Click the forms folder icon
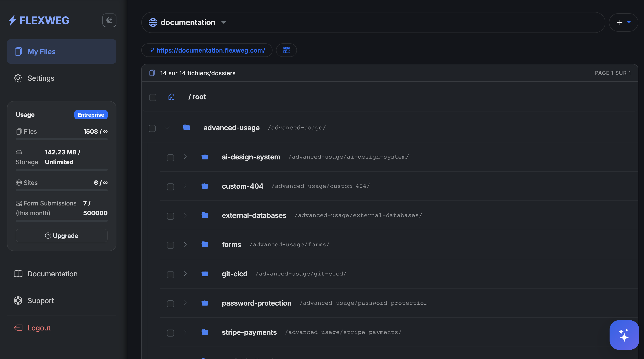644x359 pixels. click(x=205, y=245)
